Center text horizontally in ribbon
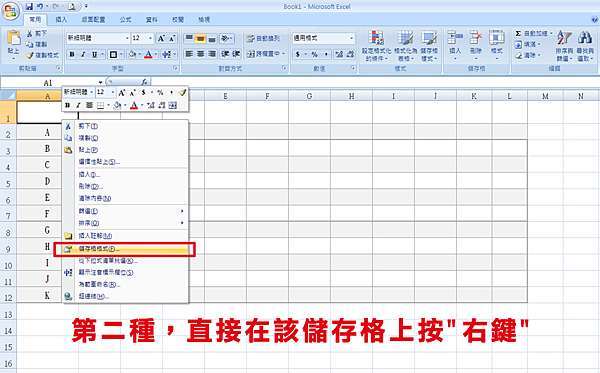Screen dimensions: 600x373 (200, 54)
